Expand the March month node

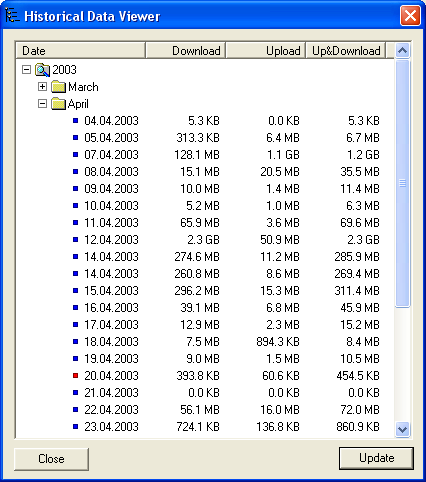42,87
